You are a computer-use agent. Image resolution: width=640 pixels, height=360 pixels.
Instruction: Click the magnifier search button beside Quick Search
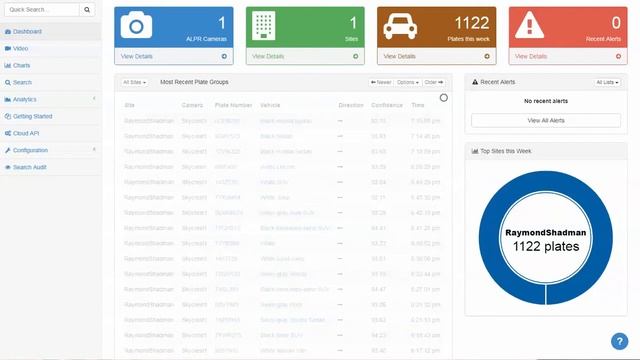tap(87, 9)
